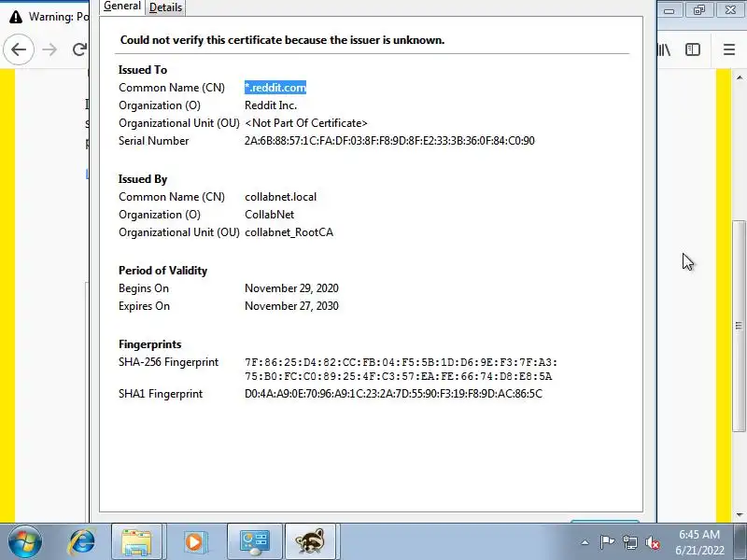Viewport: 747px width, 560px height.
Task: Click the 'could not verify' warning message
Action: click(x=282, y=40)
